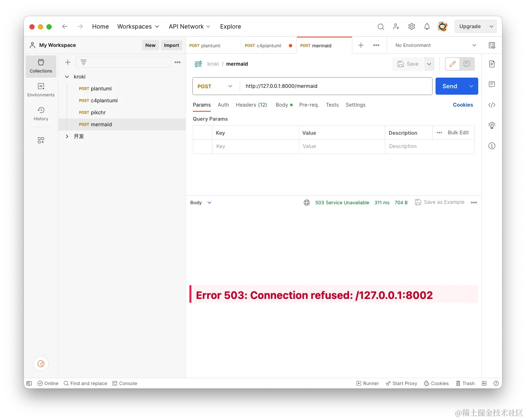Image resolution: width=526 pixels, height=420 pixels.
Task: Select the Body request tab
Action: (284, 105)
